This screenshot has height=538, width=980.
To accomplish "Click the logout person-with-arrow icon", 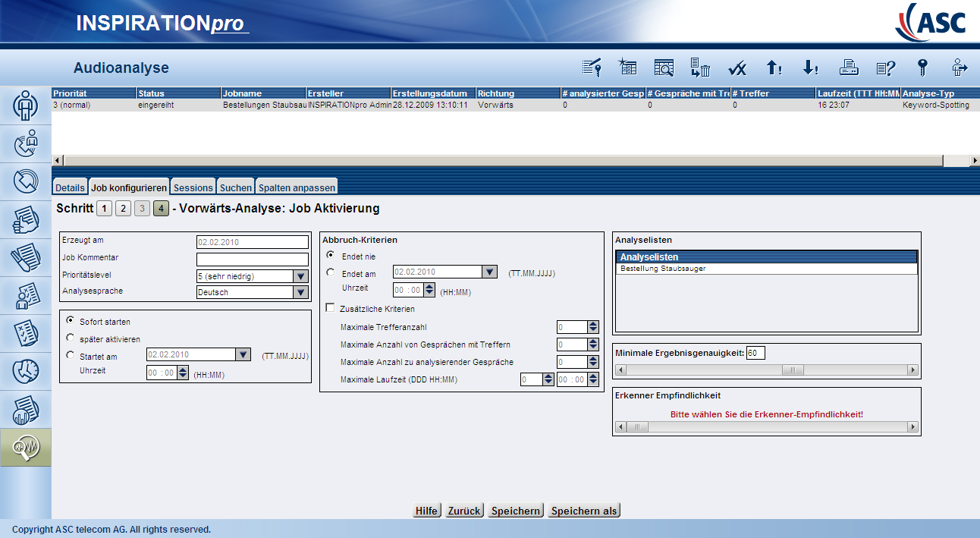I will (x=960, y=68).
